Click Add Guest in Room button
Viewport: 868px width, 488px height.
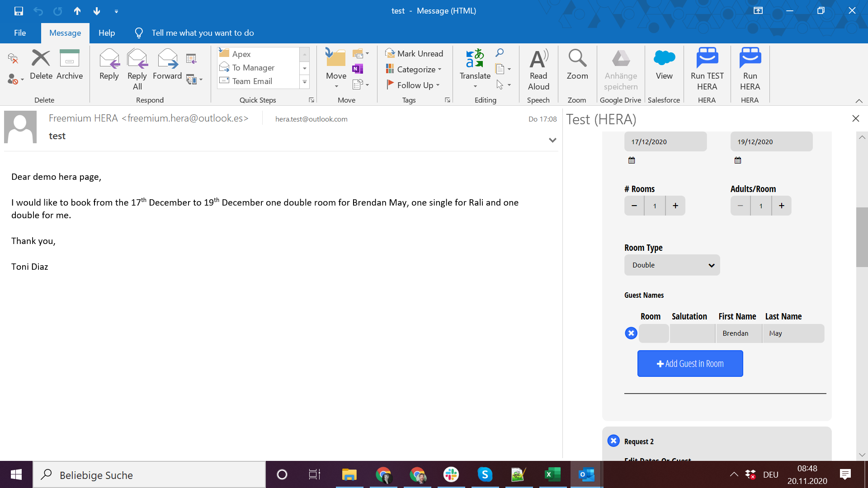(x=690, y=364)
